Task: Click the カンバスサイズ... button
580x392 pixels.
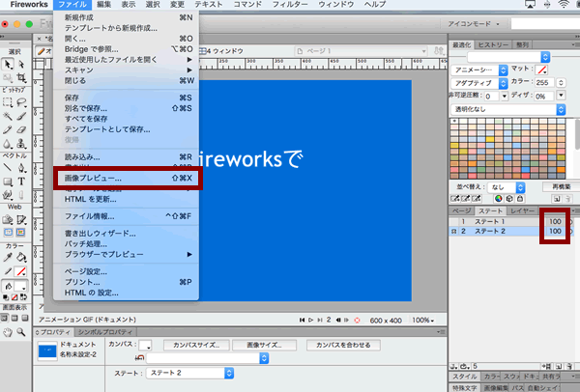Action: [196, 345]
